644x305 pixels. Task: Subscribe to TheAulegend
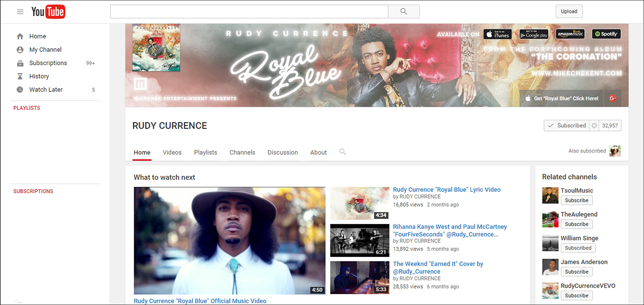click(577, 224)
